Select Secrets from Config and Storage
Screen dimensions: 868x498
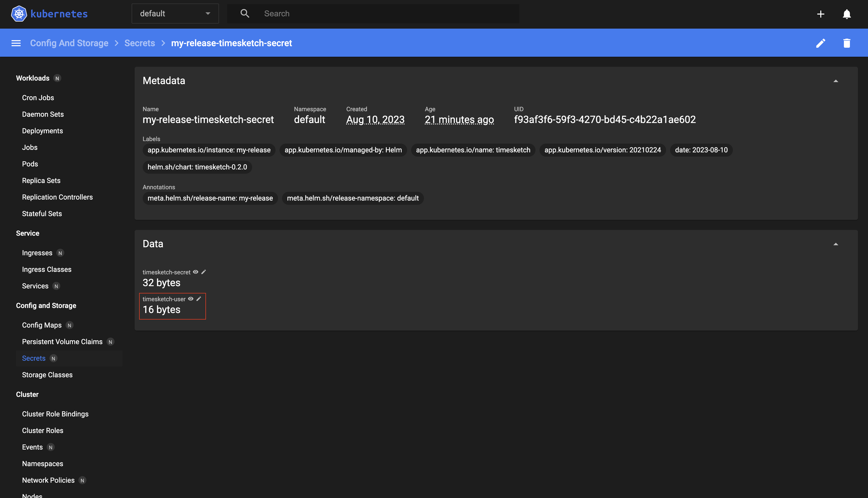pos(34,358)
